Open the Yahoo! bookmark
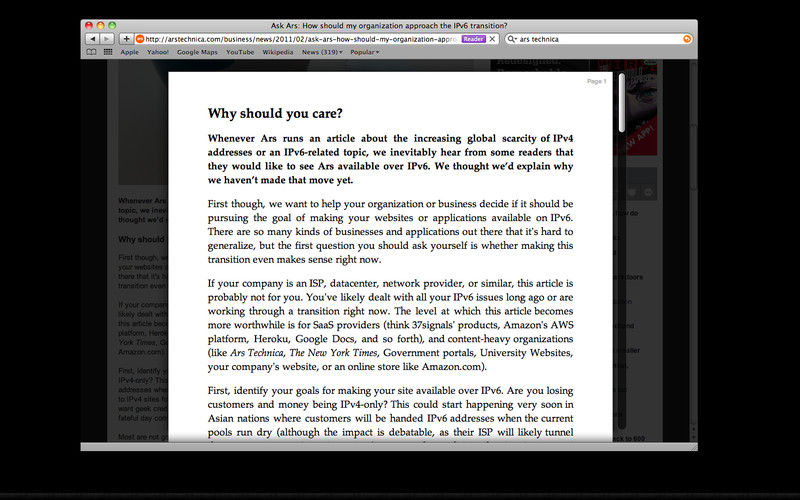The height and width of the screenshot is (500, 800). [158, 52]
